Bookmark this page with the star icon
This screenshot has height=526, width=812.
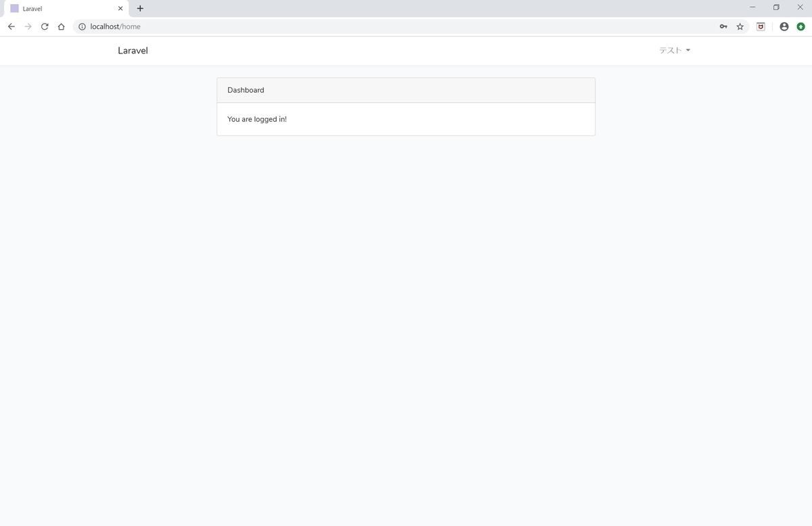(x=740, y=26)
